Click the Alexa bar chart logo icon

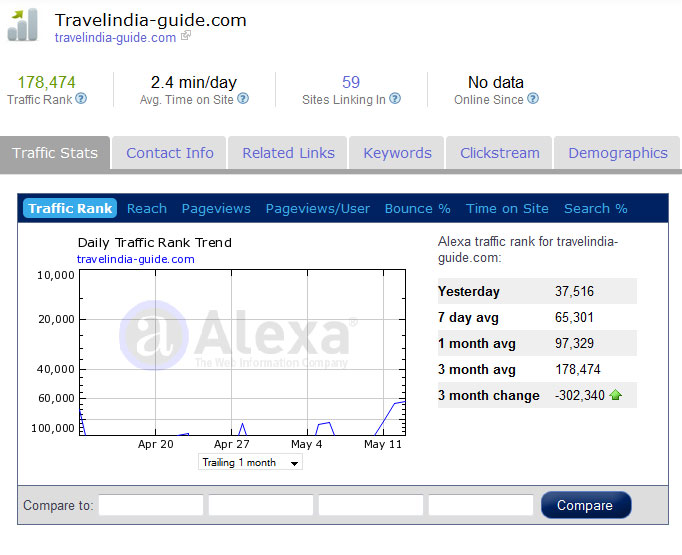23,26
